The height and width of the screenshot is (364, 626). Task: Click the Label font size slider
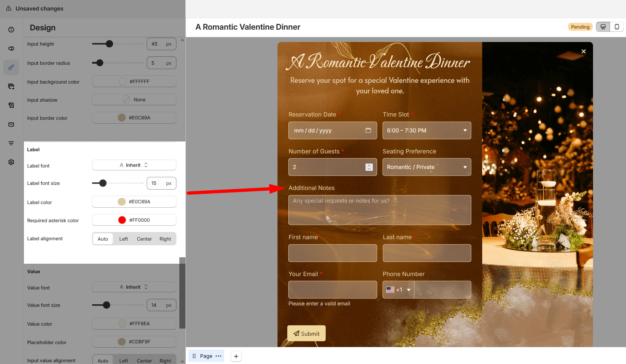click(118, 183)
